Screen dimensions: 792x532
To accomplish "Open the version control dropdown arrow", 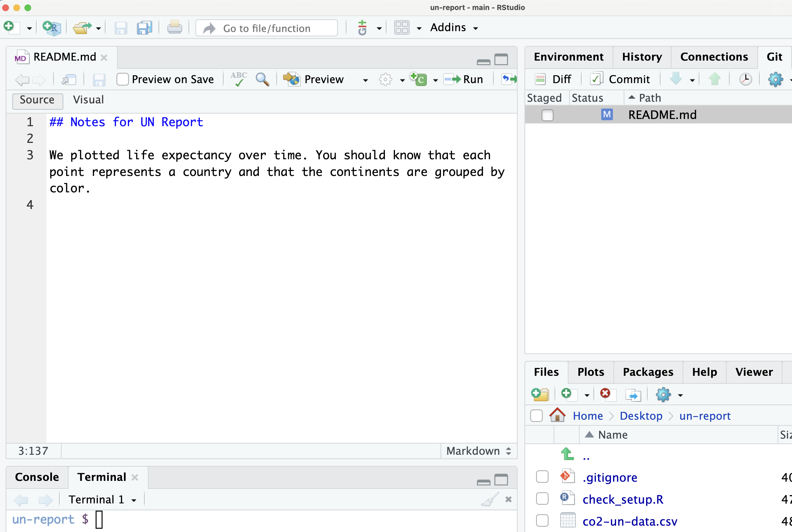I will 379,29.
